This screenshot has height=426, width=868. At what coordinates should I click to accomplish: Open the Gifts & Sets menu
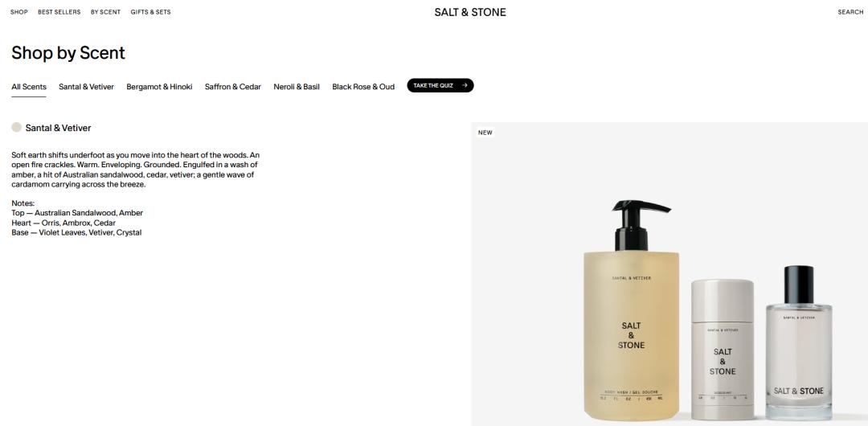pyautogui.click(x=150, y=11)
